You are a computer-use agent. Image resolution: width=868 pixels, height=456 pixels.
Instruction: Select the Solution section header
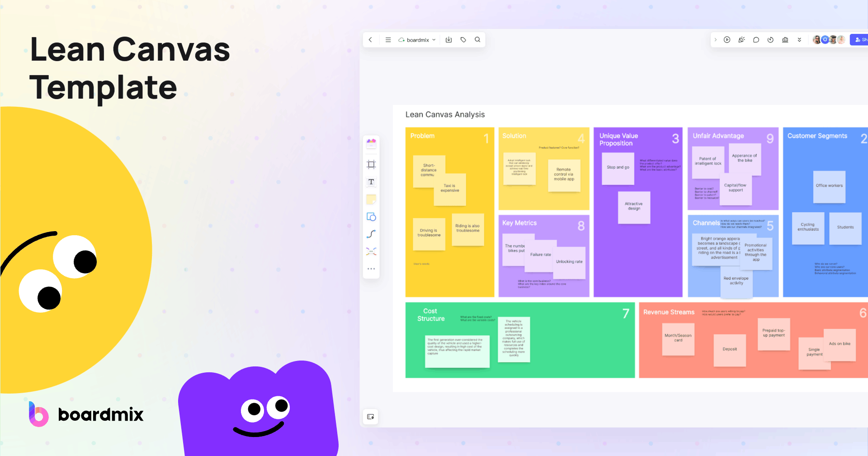click(514, 136)
